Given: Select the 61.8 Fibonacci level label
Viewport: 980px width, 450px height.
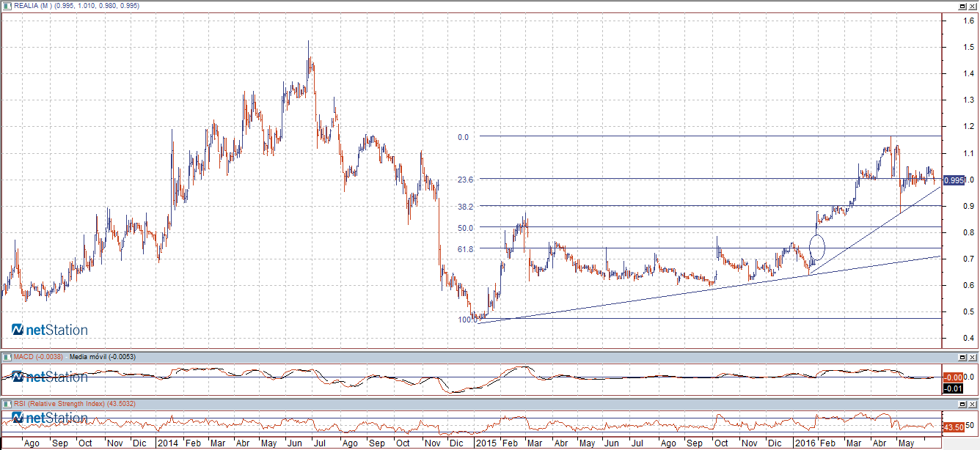Looking at the screenshot, I should (x=467, y=249).
